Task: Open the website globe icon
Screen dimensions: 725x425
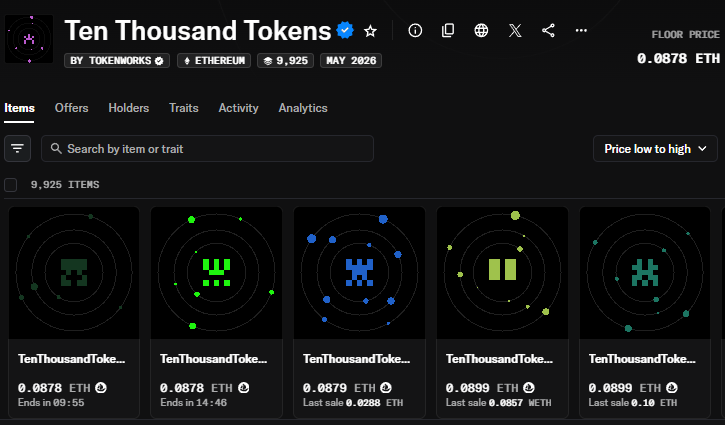Action: [481, 31]
